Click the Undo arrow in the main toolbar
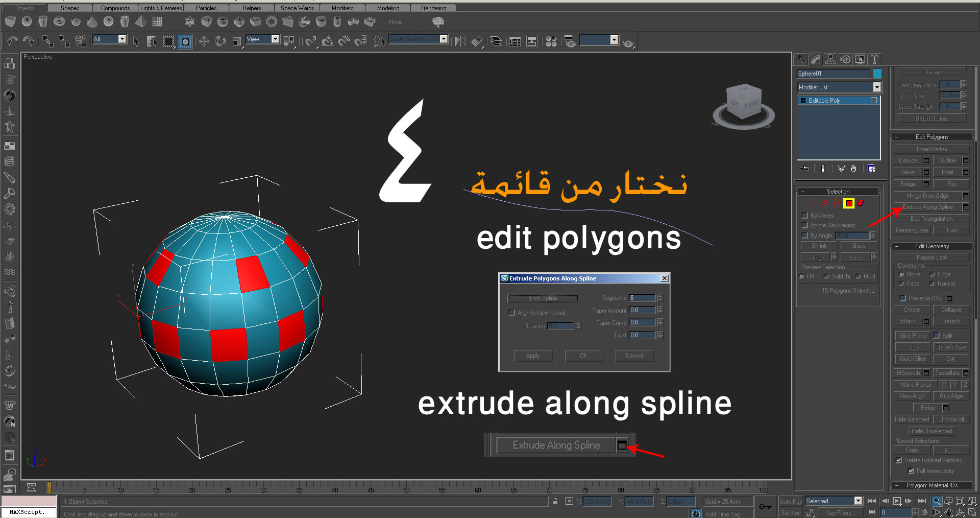 tap(12, 41)
